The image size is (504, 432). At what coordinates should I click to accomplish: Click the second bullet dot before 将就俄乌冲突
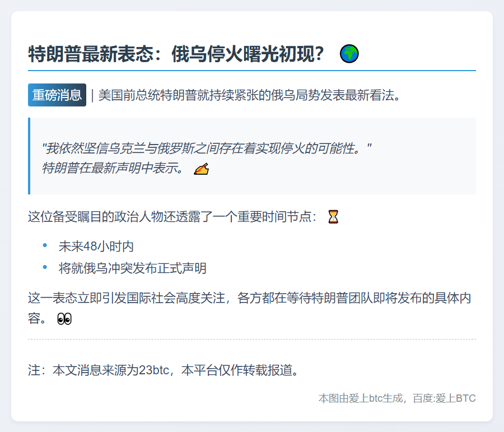point(45,267)
